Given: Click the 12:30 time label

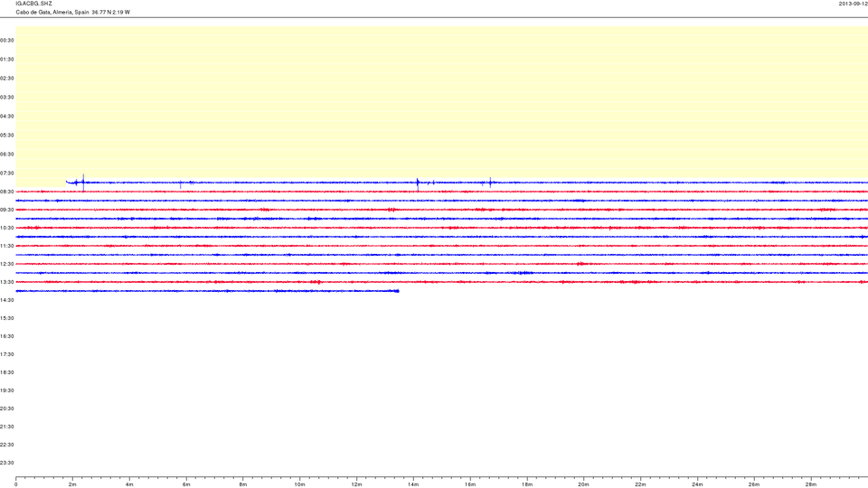Looking at the screenshot, I should [x=7, y=264].
